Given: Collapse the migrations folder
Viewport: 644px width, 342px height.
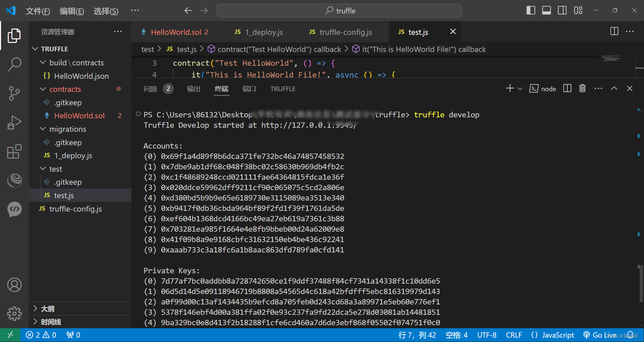Looking at the screenshot, I should 80,129.
